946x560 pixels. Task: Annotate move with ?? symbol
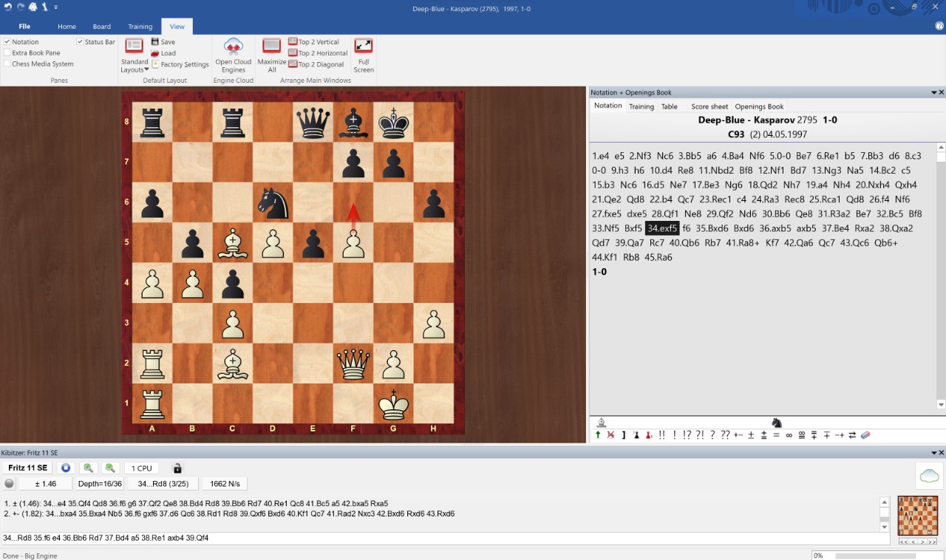coord(725,435)
